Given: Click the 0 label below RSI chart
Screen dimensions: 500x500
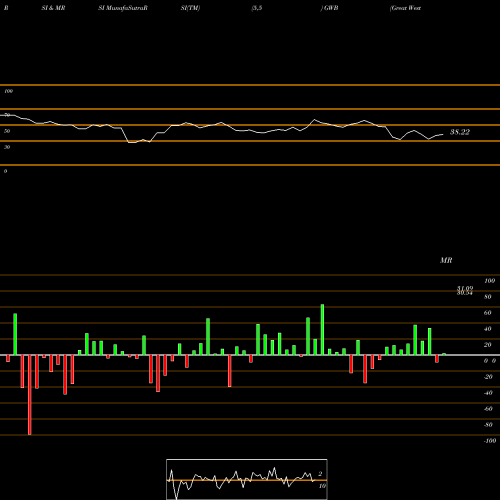Looking at the screenshot, I should pyautogui.click(x=5, y=171).
